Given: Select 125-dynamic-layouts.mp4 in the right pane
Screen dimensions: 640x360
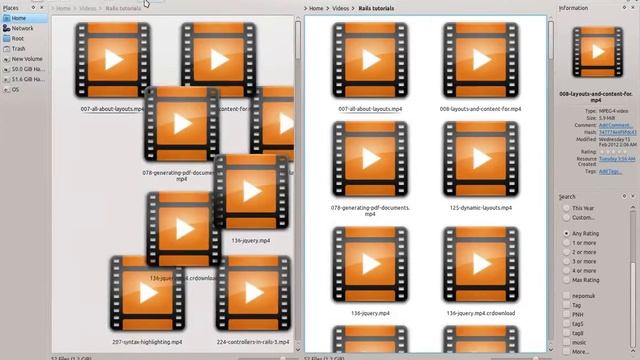Looking at the screenshot, I should point(480,167).
